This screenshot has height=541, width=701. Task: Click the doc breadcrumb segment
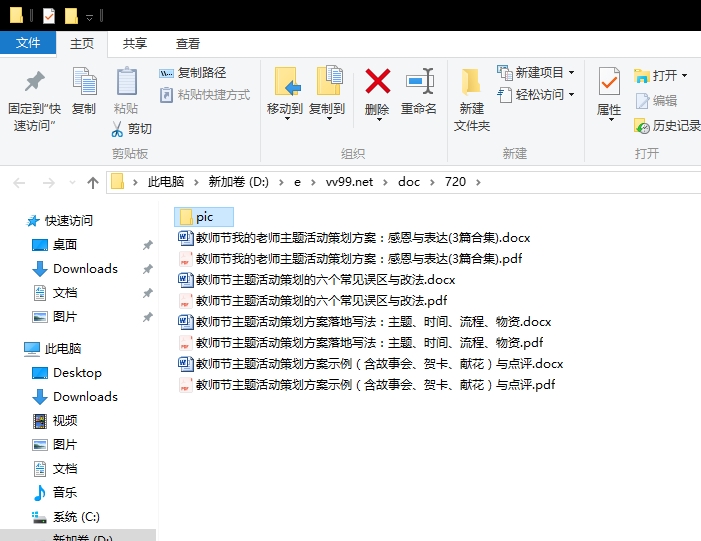click(x=409, y=182)
